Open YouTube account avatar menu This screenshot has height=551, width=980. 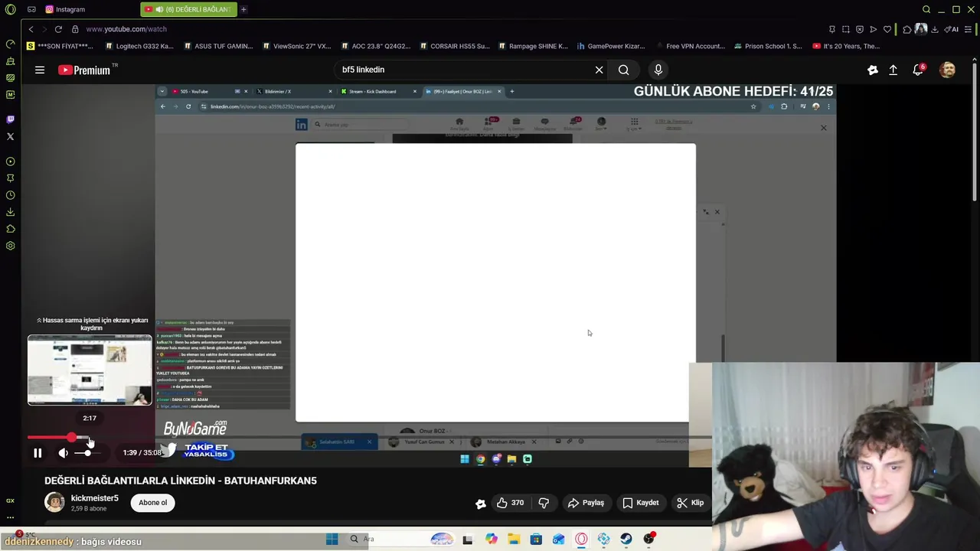[948, 70]
